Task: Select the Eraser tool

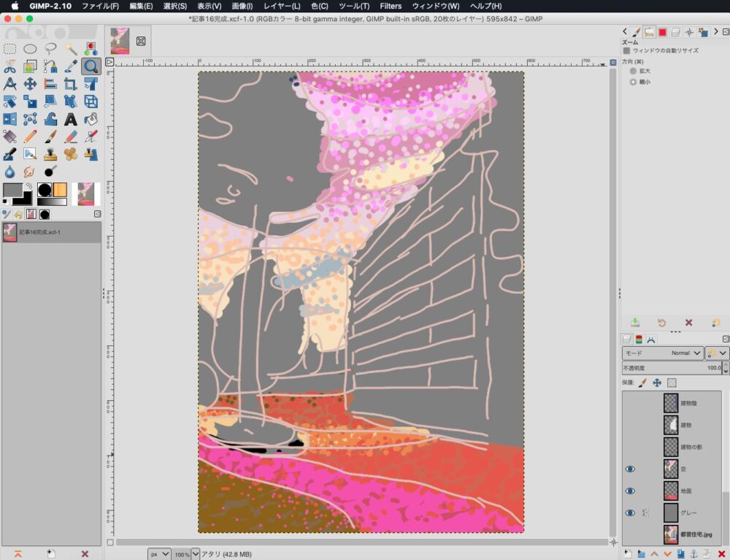Action: [71, 137]
